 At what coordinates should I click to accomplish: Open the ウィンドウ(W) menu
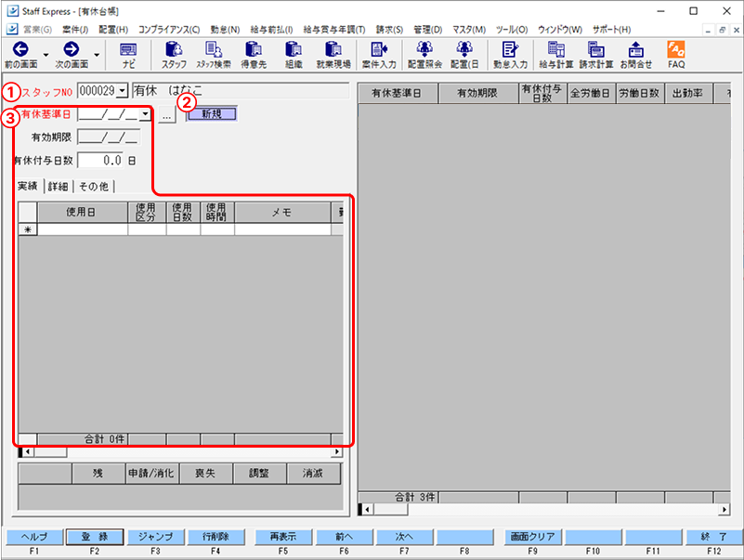click(560, 30)
